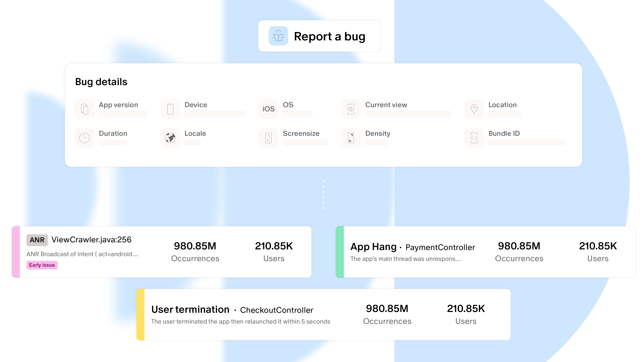Click the Duration clock icon
Image resolution: width=644 pixels, height=362 pixels.
pyautogui.click(x=85, y=138)
